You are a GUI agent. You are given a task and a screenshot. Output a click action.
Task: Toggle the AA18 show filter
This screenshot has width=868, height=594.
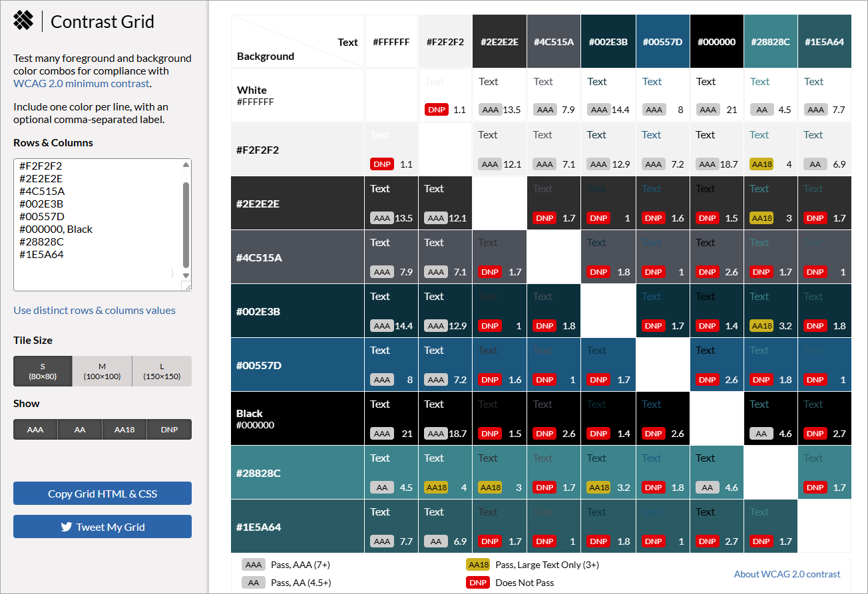point(124,430)
